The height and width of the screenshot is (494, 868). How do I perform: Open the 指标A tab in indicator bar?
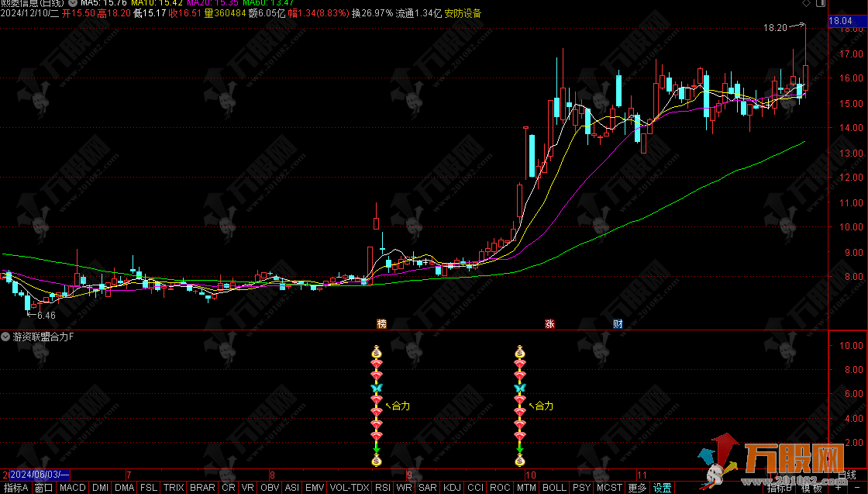[x=16, y=488]
